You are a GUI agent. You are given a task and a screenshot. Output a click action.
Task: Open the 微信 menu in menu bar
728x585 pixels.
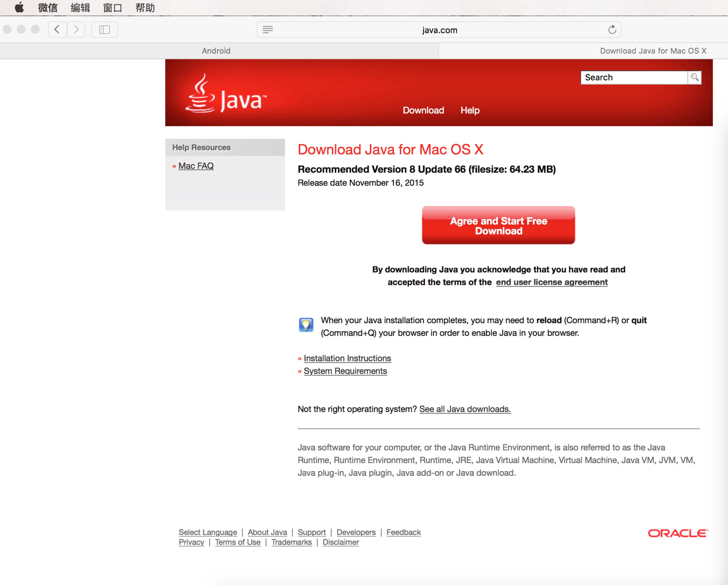click(x=48, y=7)
